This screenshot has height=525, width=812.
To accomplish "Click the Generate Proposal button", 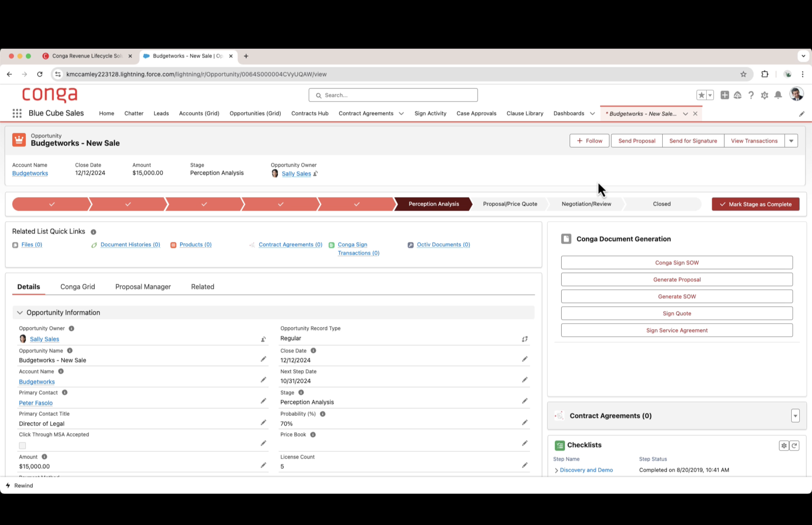I will click(676, 280).
